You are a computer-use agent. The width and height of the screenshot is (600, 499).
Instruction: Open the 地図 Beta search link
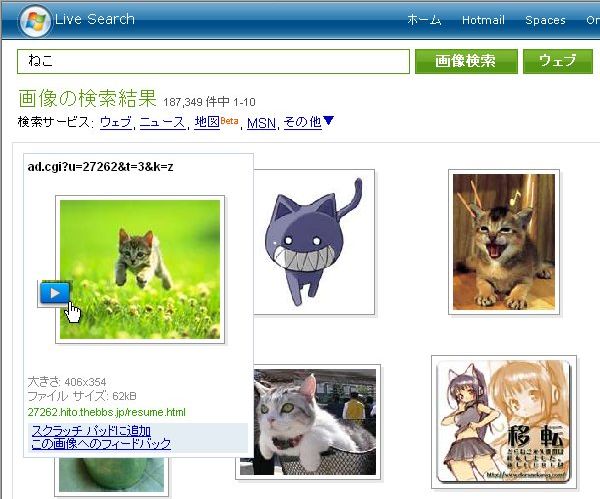pos(216,122)
